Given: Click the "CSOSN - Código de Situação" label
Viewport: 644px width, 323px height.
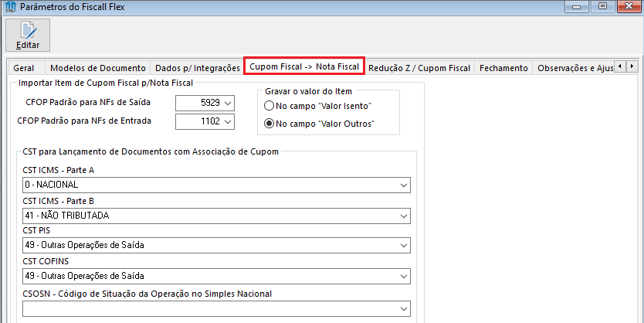Looking at the screenshot, I should (x=147, y=294).
